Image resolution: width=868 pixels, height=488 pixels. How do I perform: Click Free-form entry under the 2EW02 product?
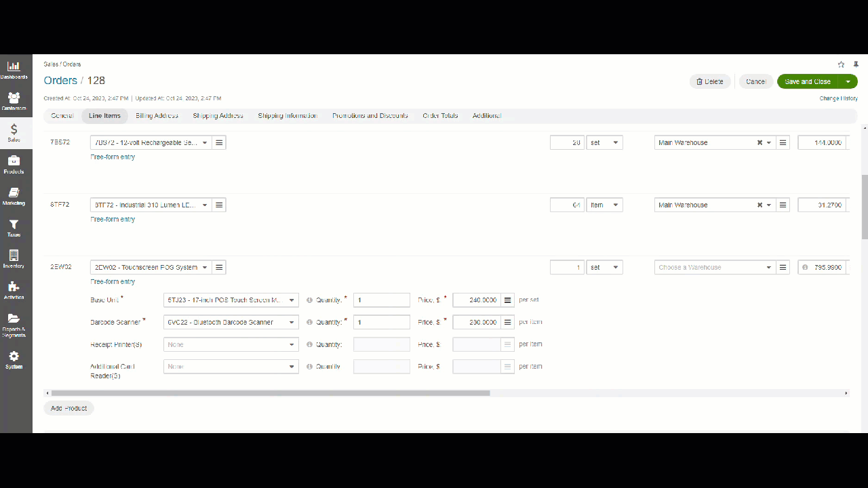click(x=113, y=281)
